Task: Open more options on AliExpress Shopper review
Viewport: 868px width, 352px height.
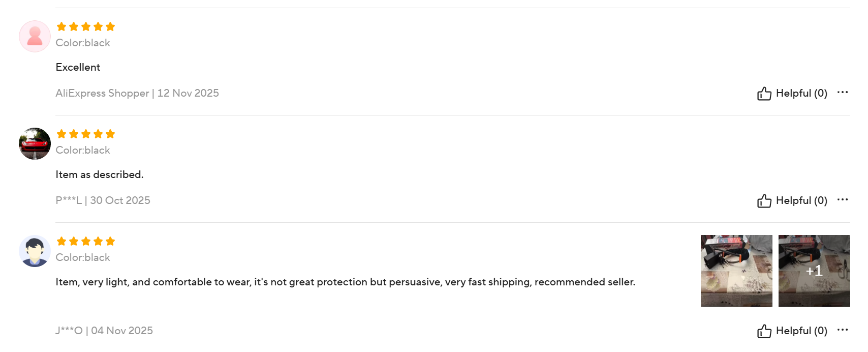Action: [x=842, y=93]
